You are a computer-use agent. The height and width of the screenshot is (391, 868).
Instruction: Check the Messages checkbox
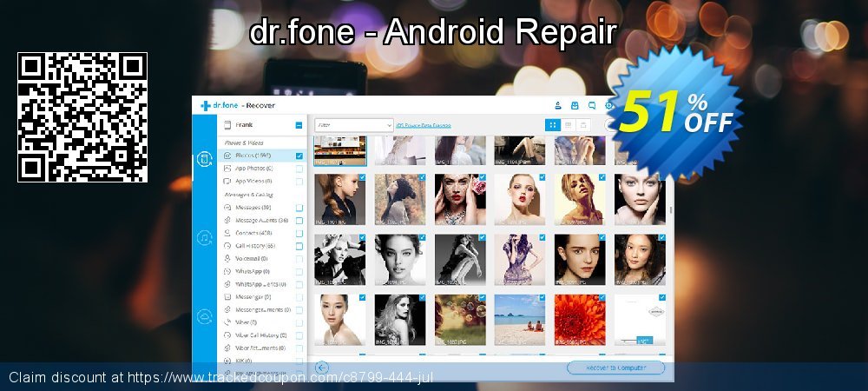coord(299,208)
